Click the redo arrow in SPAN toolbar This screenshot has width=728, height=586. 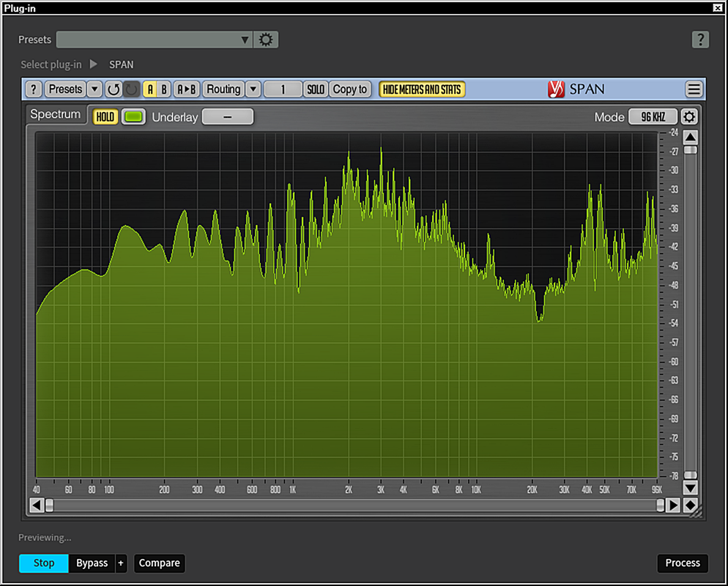point(131,89)
